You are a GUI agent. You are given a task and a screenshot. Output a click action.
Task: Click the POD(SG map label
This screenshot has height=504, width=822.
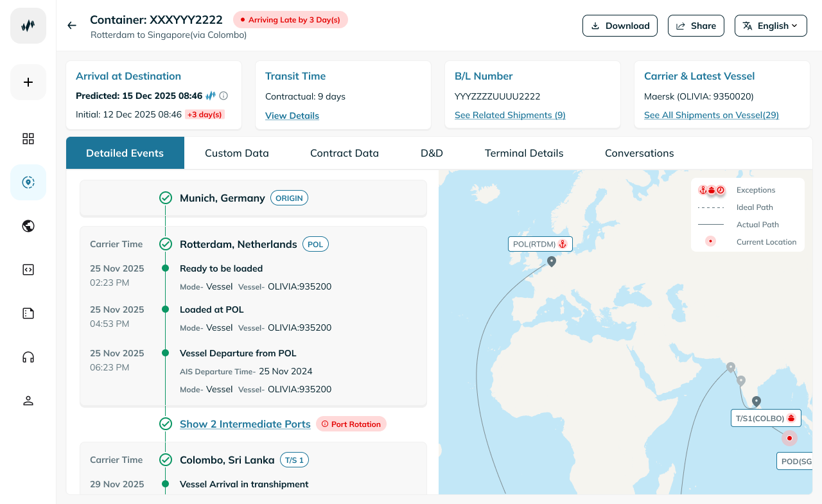coord(794,461)
